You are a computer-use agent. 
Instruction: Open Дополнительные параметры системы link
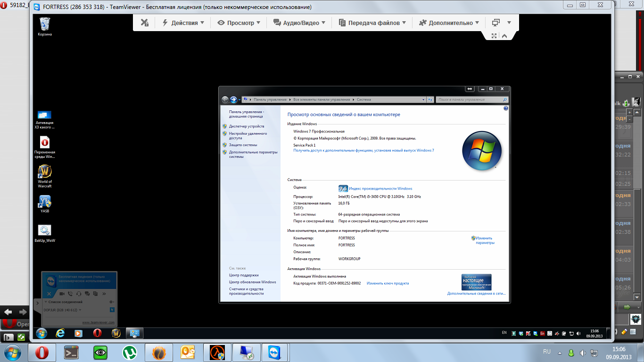click(253, 154)
